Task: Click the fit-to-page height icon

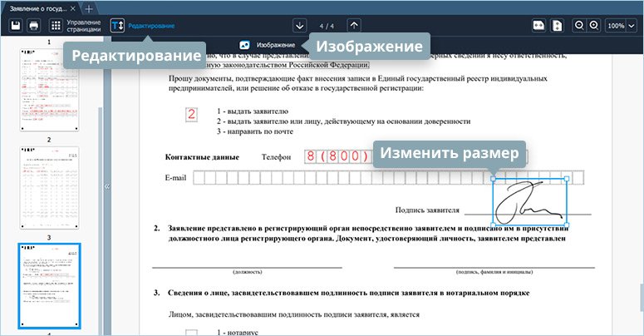Action: coord(558,26)
